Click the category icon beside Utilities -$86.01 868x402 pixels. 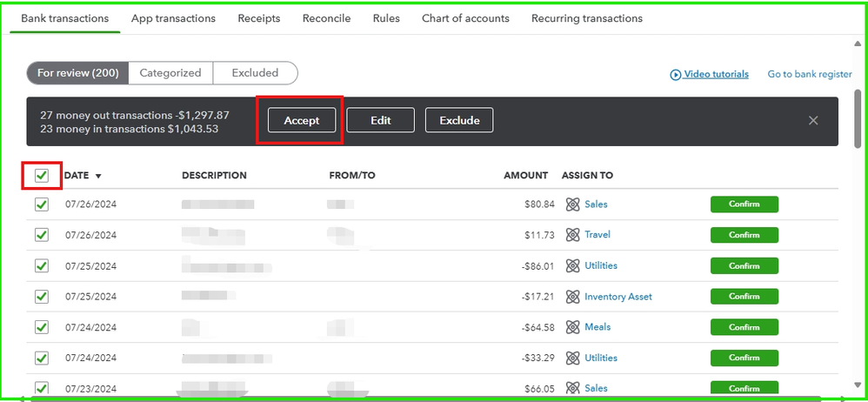point(572,265)
